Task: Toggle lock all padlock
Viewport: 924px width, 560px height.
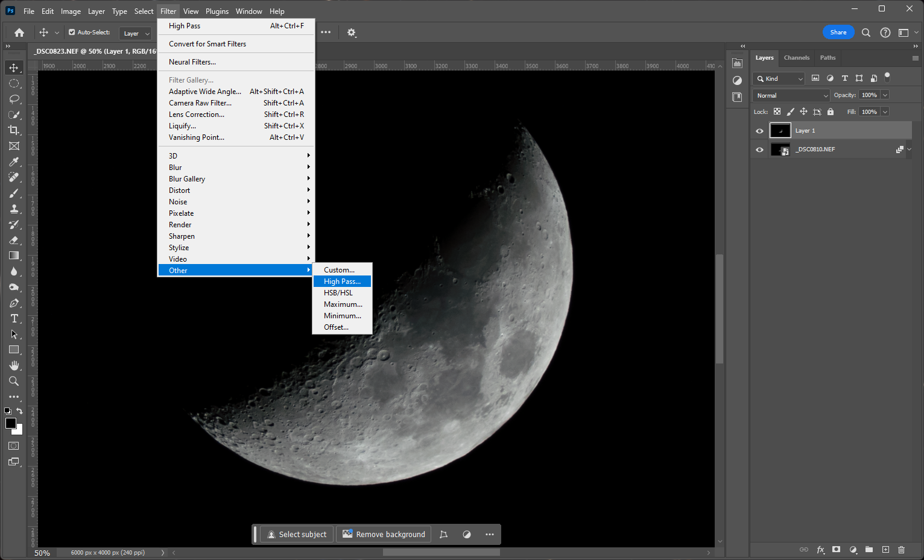Action: pyautogui.click(x=831, y=112)
